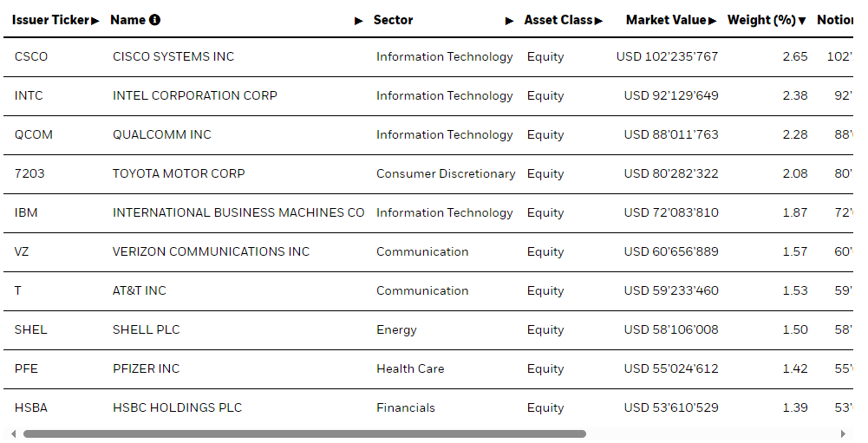Toggle Weight (%) descending sort arrow

point(802,21)
